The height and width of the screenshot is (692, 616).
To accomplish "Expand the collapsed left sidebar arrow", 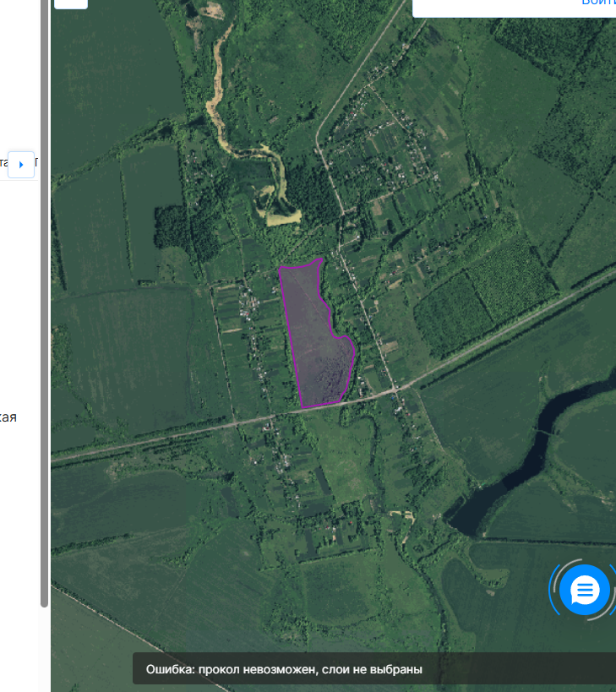I will pyautogui.click(x=21, y=165).
